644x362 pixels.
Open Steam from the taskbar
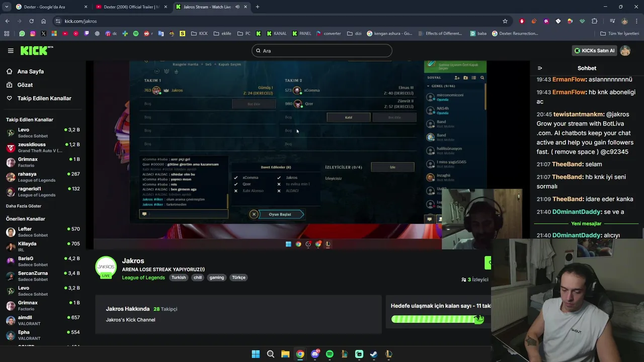coord(374,354)
